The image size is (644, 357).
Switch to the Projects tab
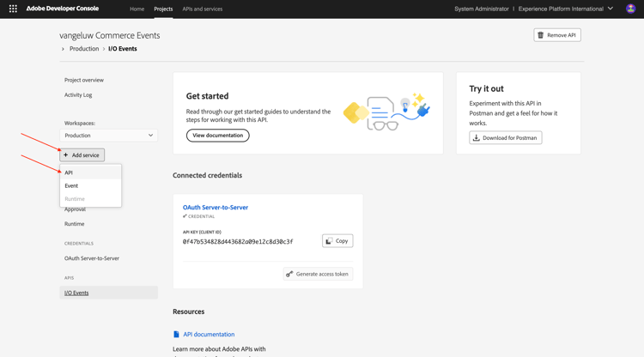(x=163, y=9)
